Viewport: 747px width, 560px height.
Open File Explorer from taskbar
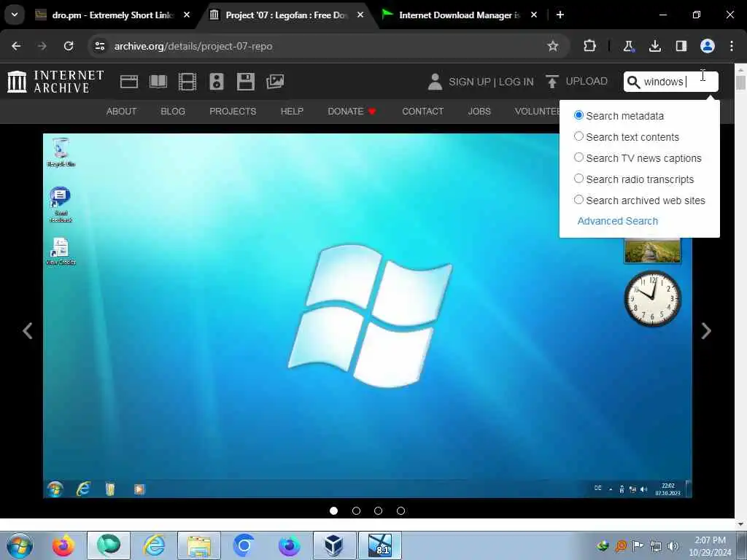(199, 545)
